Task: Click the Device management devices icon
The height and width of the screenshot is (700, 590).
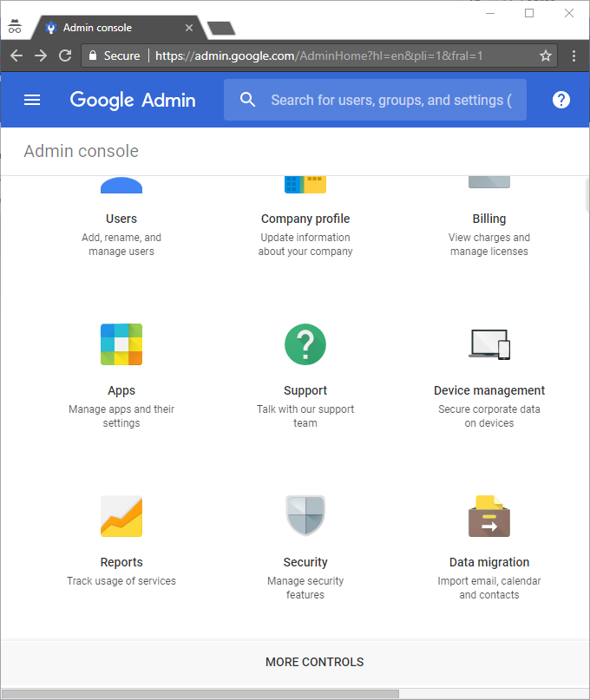Action: coord(489,344)
